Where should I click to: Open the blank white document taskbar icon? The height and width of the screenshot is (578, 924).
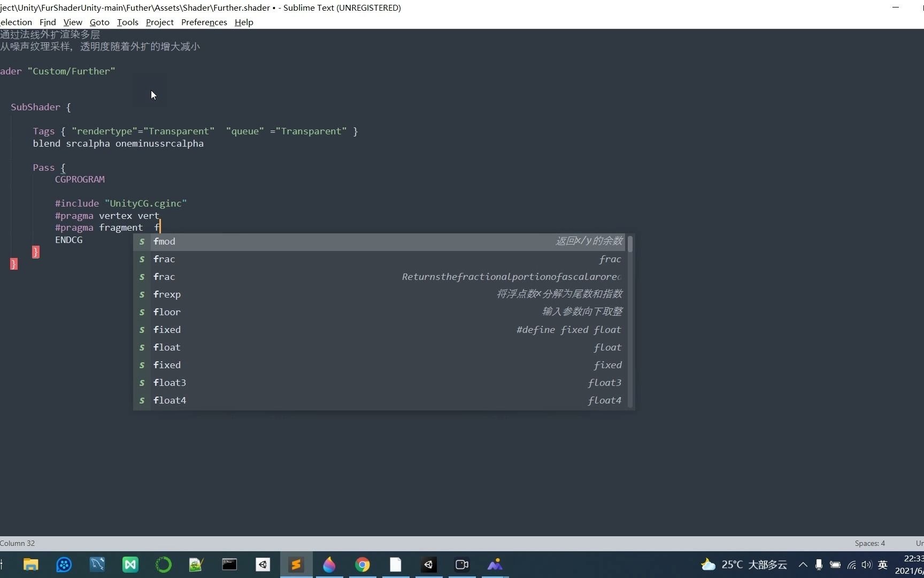coord(395,565)
